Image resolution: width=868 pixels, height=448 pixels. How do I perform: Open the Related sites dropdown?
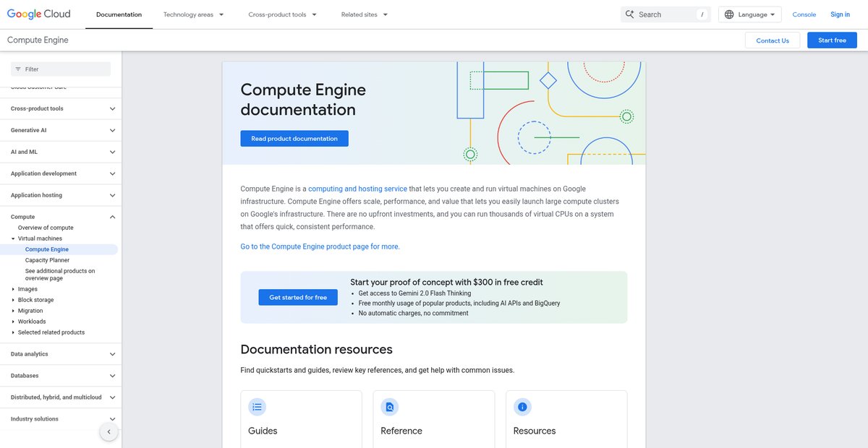[x=365, y=14]
